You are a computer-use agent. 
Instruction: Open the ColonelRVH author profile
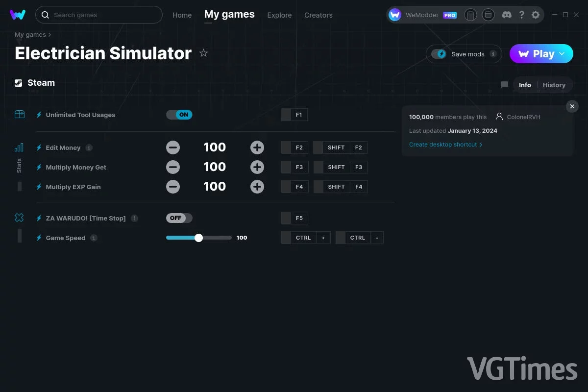coord(524,117)
